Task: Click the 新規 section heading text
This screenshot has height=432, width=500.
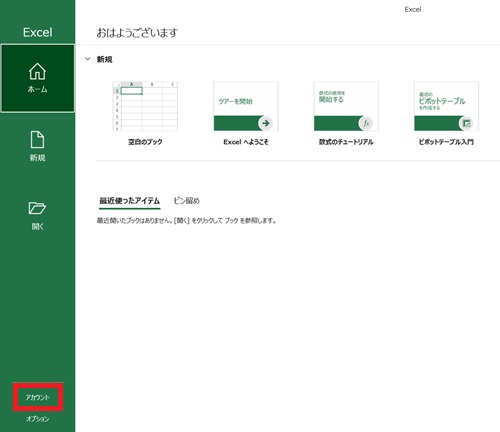Action: (104, 59)
